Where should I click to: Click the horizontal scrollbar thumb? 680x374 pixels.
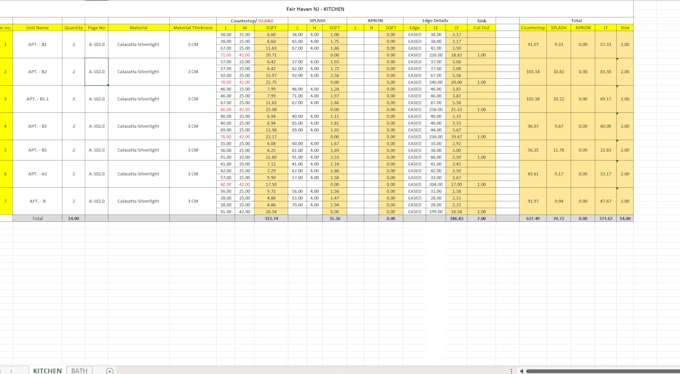[x=603, y=371]
